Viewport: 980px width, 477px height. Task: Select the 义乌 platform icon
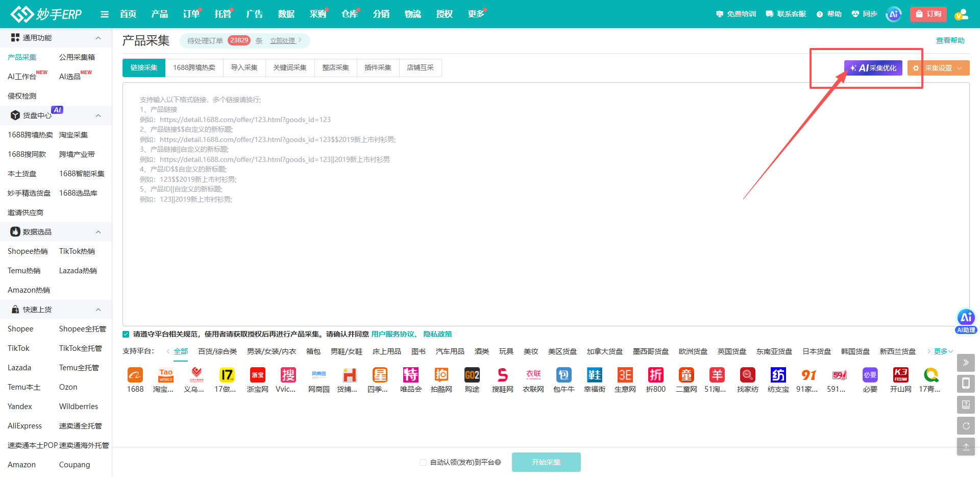click(197, 375)
